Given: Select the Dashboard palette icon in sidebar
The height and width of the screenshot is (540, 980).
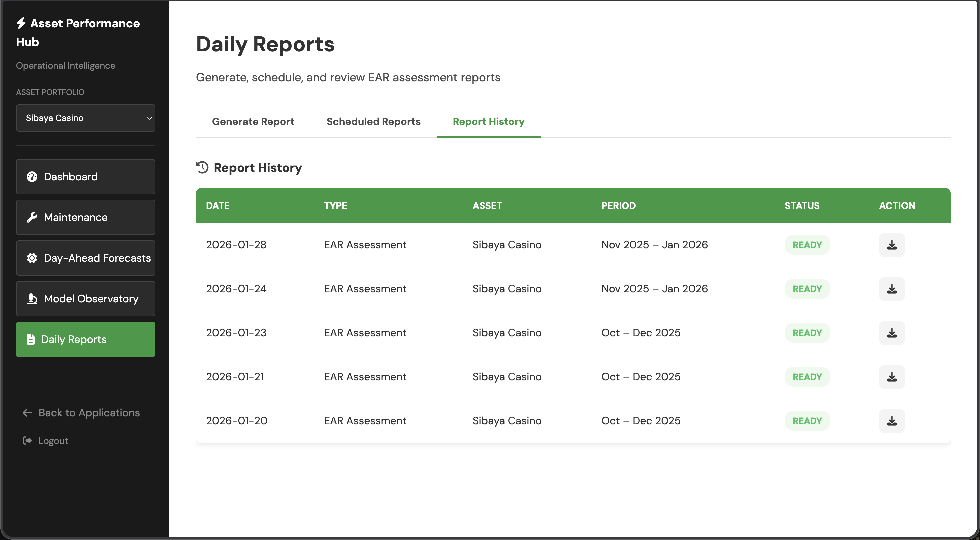Looking at the screenshot, I should tap(32, 177).
